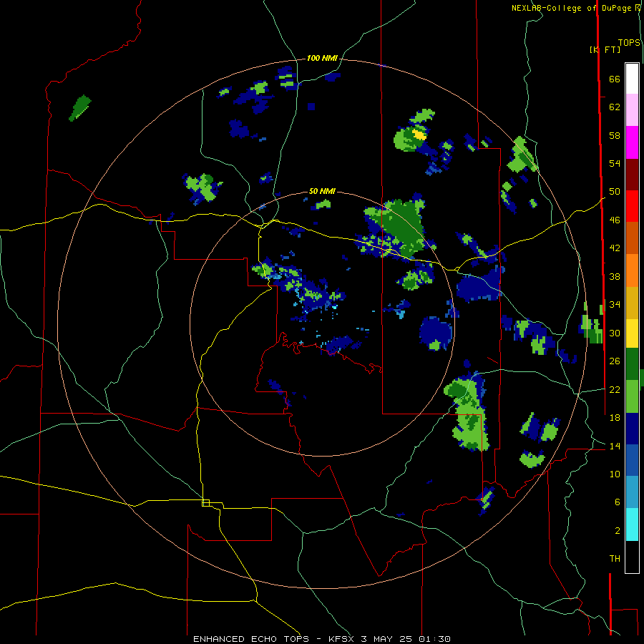Image resolution: width=644 pixels, height=644 pixels.
Task: Click the TOPS legend heading
Action: coord(629,42)
